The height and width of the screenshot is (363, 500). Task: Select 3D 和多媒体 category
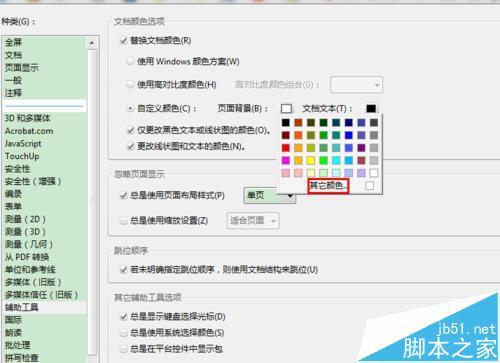44,118
